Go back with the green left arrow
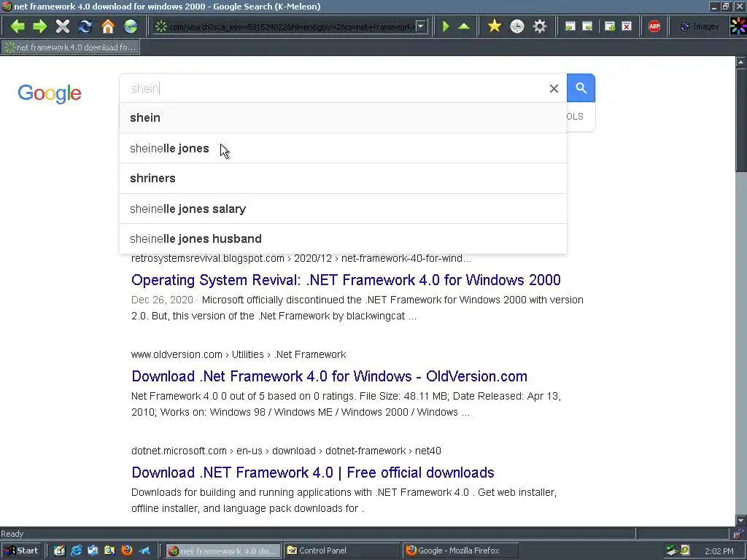Image resolution: width=747 pixels, height=560 pixels. pyautogui.click(x=18, y=26)
